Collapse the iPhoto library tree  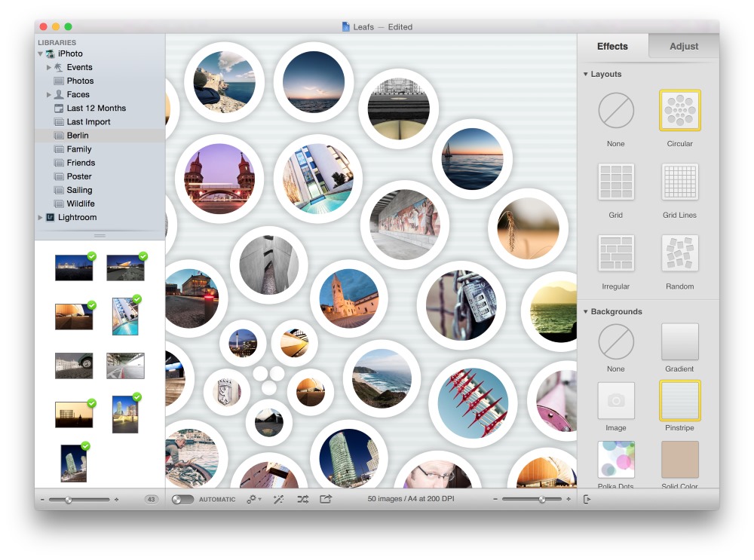[x=40, y=54]
